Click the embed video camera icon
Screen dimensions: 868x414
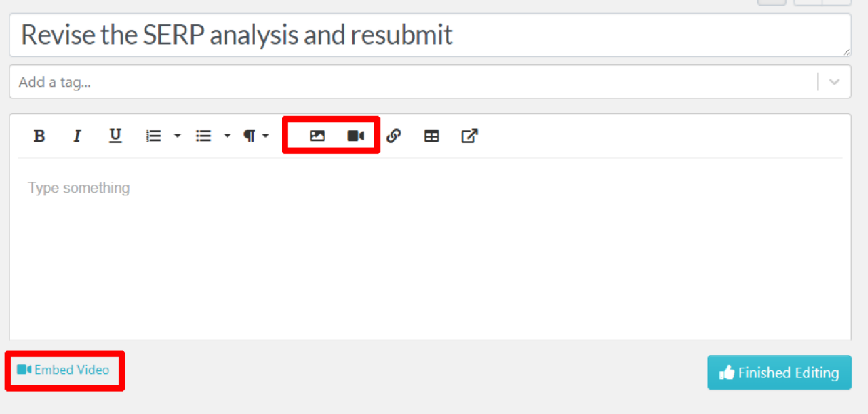pyautogui.click(x=355, y=135)
